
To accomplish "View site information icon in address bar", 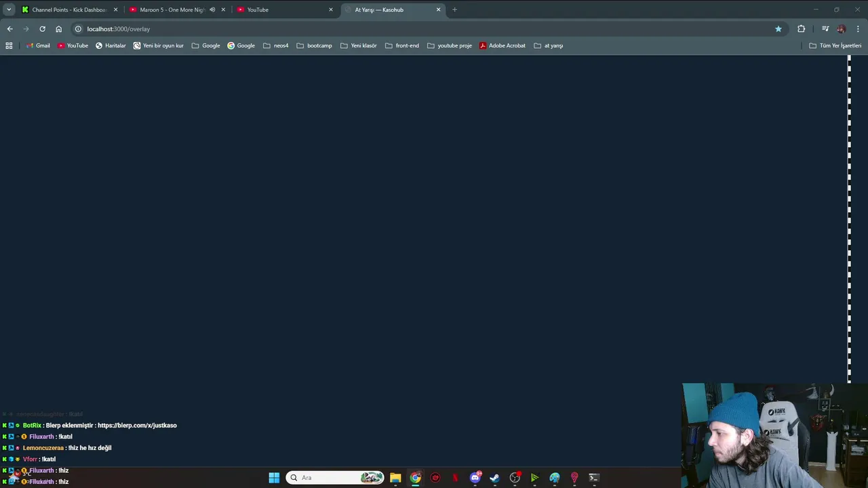I will pos(78,28).
